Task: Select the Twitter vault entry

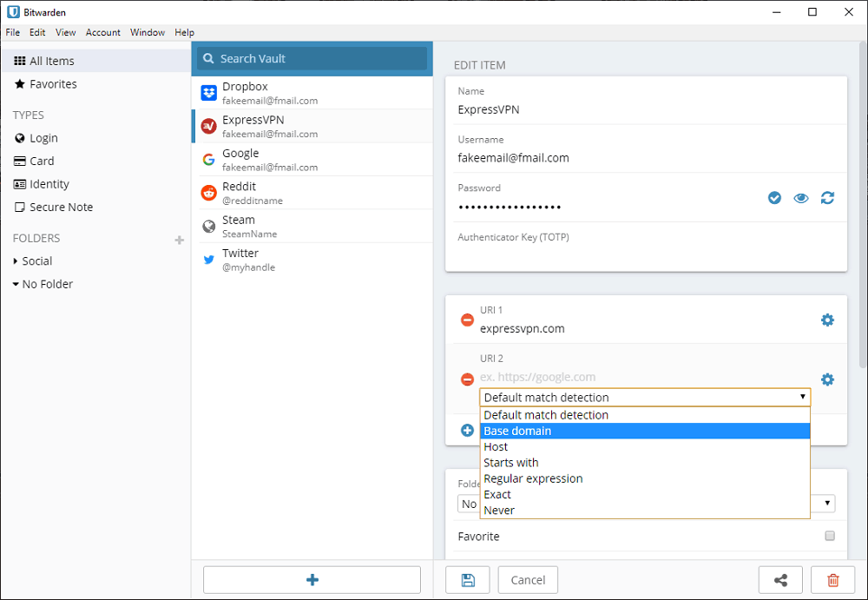Action: (x=312, y=260)
